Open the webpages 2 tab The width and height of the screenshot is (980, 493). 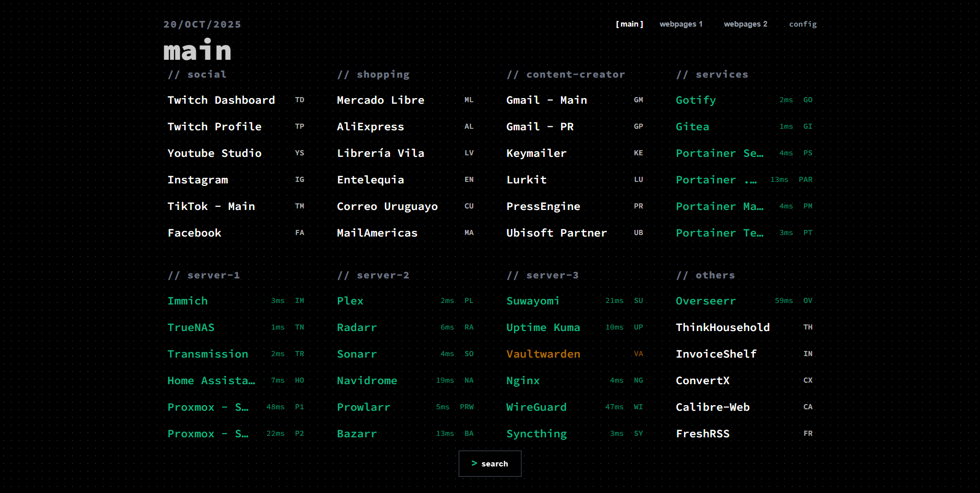(x=745, y=24)
